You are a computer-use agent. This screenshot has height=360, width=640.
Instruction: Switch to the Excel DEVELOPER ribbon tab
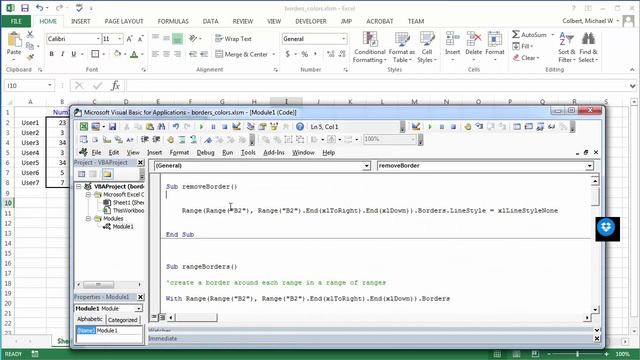[x=311, y=21]
